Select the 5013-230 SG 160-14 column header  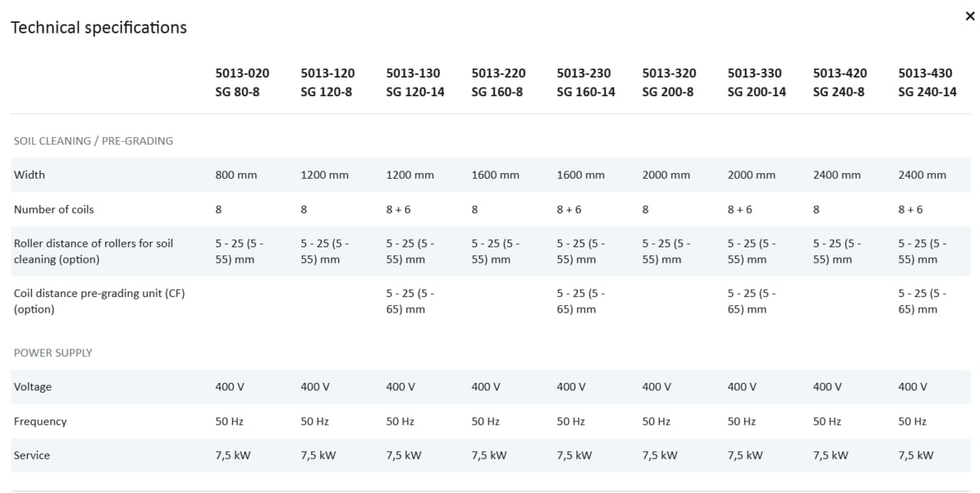click(586, 82)
